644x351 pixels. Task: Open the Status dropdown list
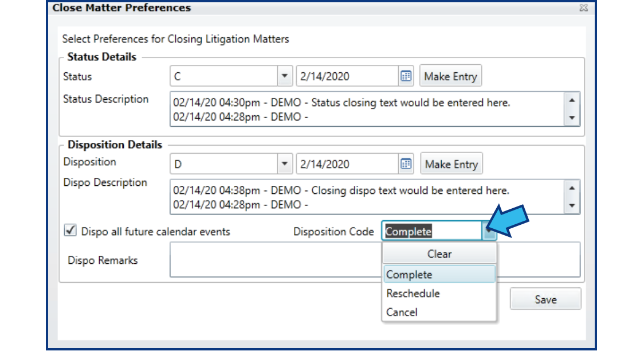284,75
